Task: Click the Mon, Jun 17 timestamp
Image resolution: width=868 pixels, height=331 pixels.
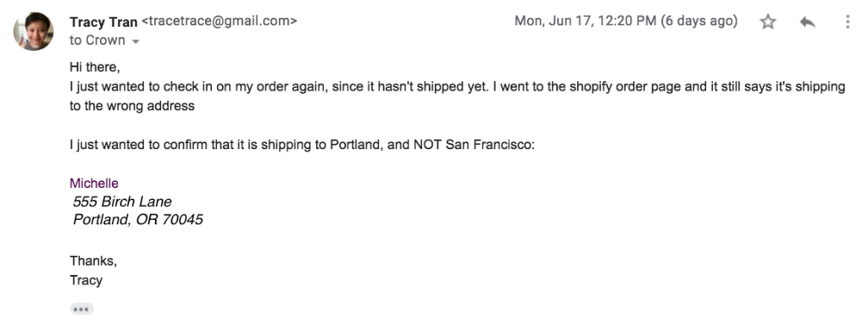Action: coord(586,21)
